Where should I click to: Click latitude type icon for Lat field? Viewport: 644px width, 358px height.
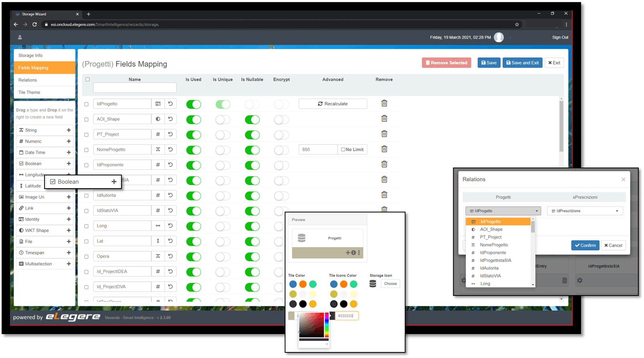(x=158, y=241)
